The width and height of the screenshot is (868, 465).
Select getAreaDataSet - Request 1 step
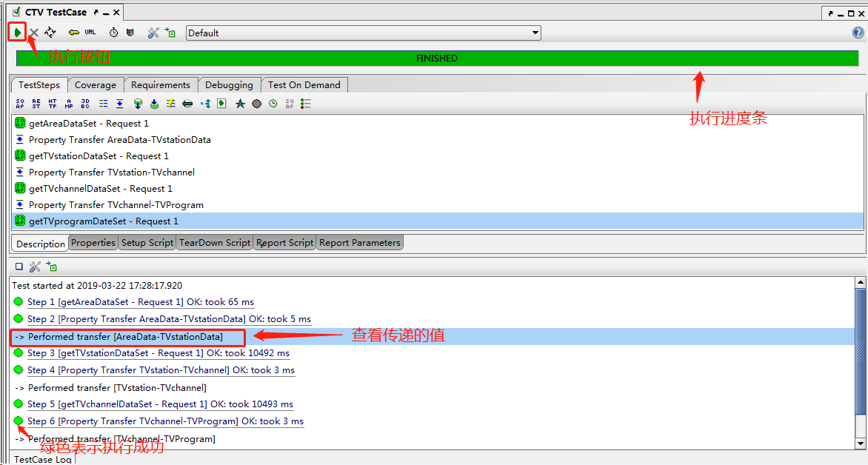click(x=437, y=124)
